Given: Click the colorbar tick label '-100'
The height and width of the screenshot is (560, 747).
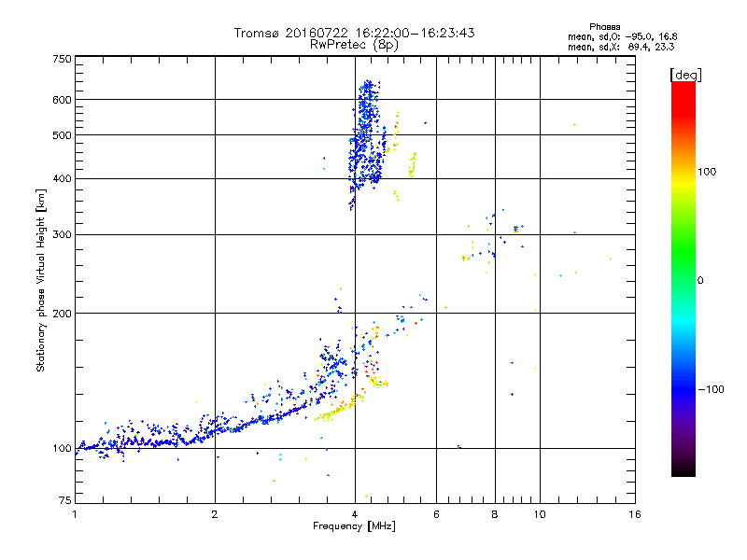Looking at the screenshot, I should [711, 389].
